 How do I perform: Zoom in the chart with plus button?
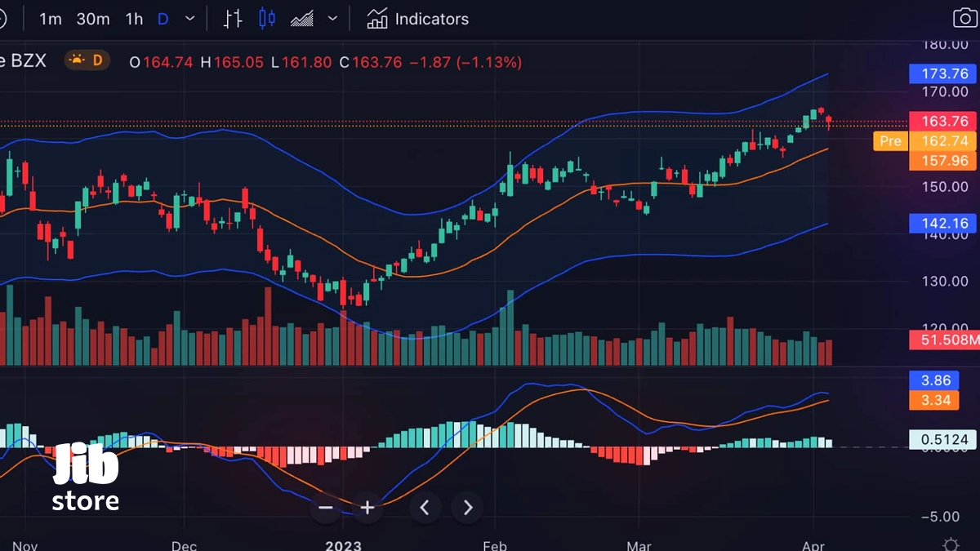pos(367,508)
